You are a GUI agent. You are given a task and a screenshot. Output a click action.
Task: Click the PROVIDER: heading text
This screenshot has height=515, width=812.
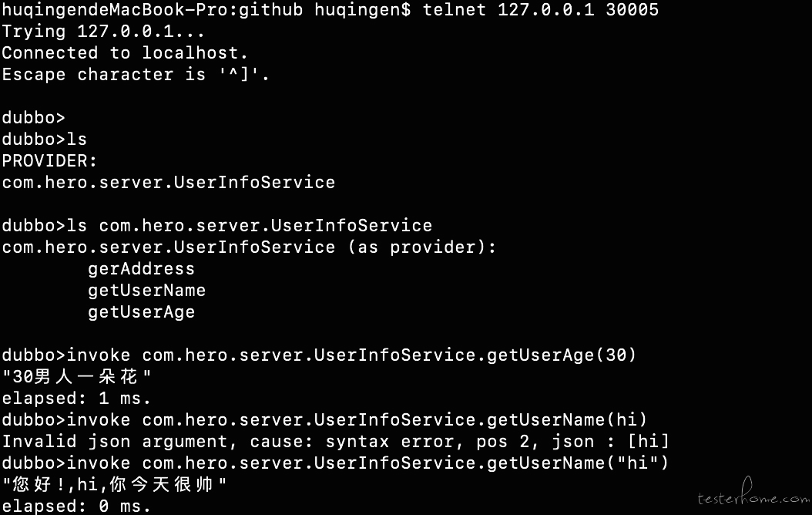tap(49, 161)
